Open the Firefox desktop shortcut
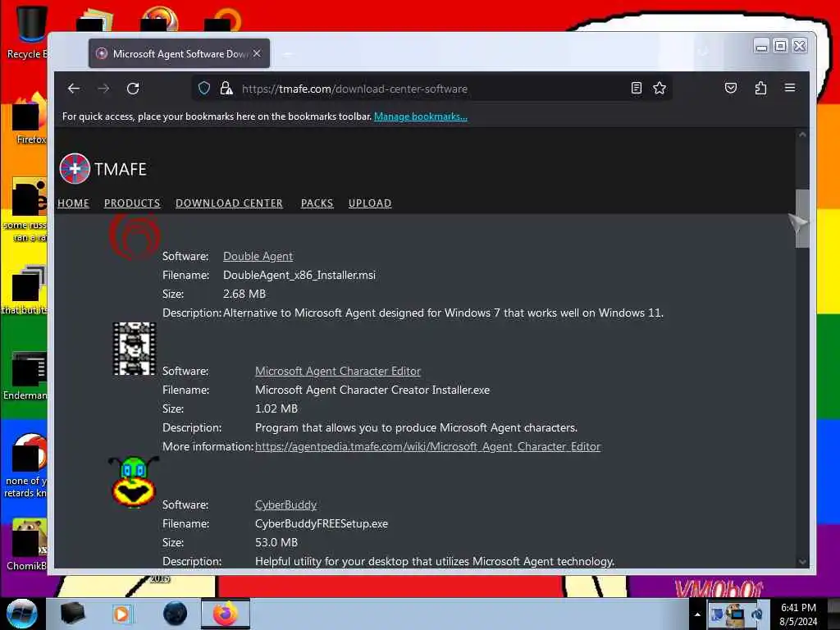 pos(28,119)
